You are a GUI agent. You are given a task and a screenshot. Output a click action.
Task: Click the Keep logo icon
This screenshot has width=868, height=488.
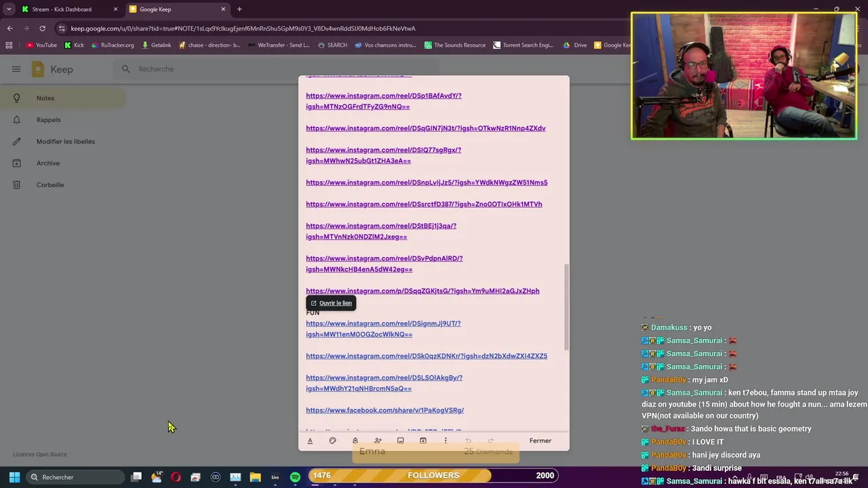point(38,69)
